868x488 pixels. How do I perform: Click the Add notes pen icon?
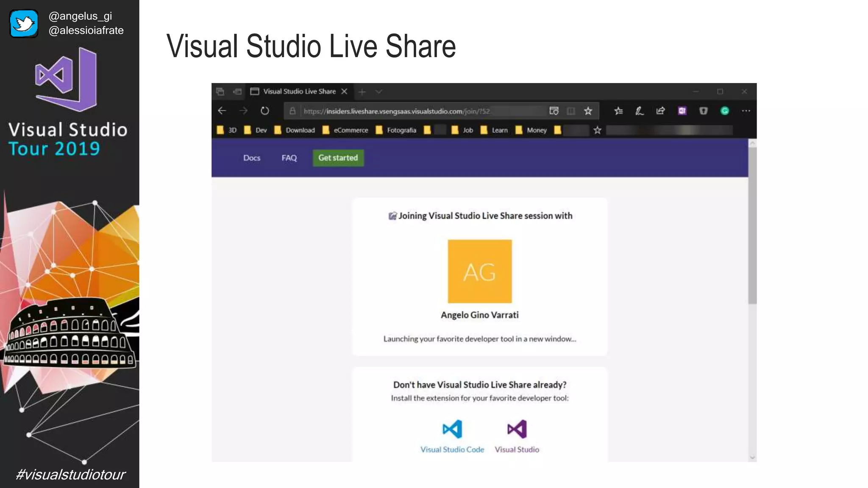(640, 111)
